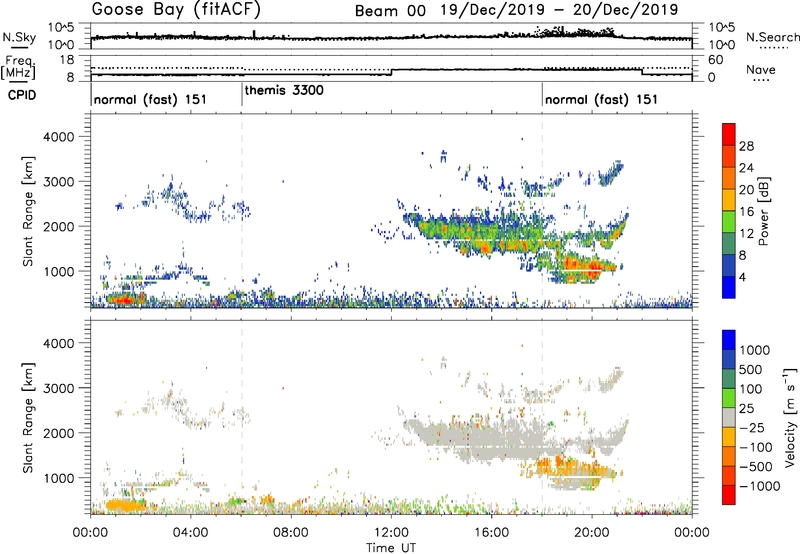Click the '12:00' time tick label

391,533
